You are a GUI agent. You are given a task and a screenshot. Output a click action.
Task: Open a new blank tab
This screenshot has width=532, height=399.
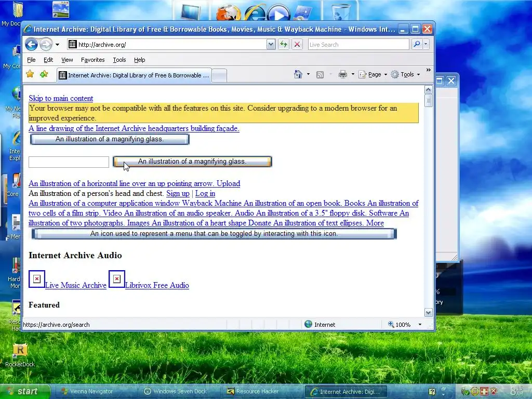(x=220, y=75)
